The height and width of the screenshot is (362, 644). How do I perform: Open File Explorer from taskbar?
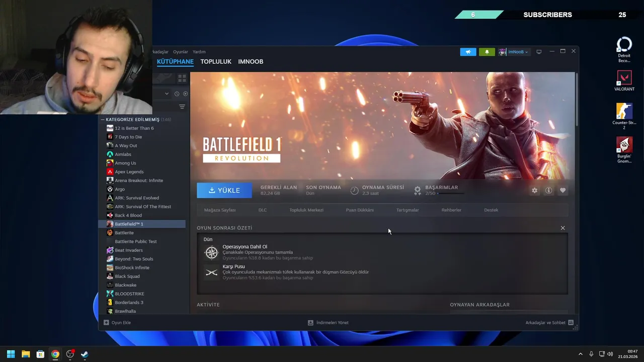pyautogui.click(x=26, y=354)
